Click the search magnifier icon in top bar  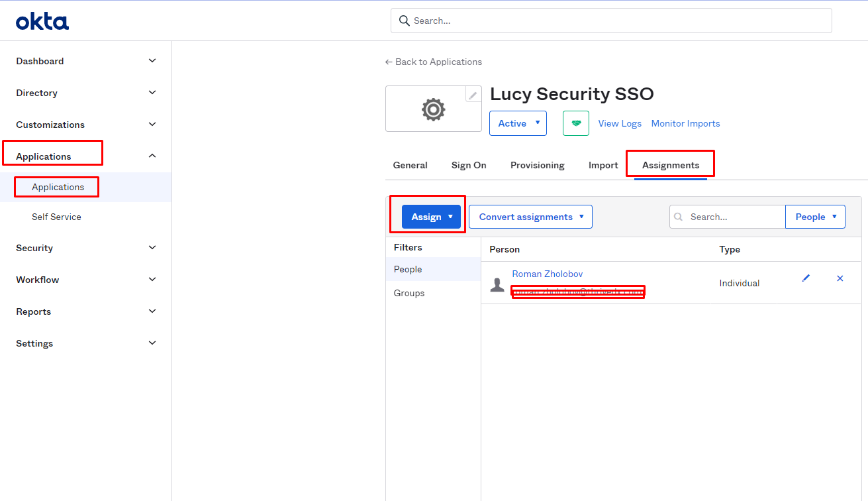(x=405, y=21)
